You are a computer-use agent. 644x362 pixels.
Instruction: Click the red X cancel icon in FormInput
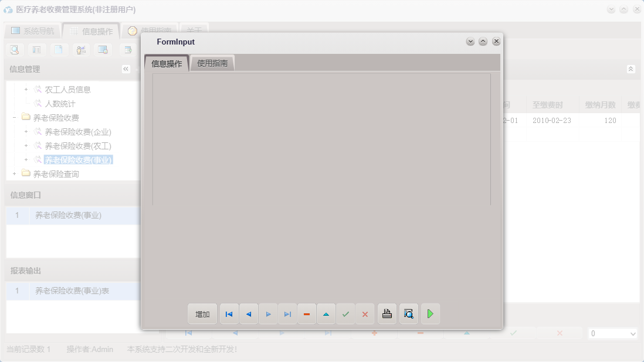click(x=365, y=314)
